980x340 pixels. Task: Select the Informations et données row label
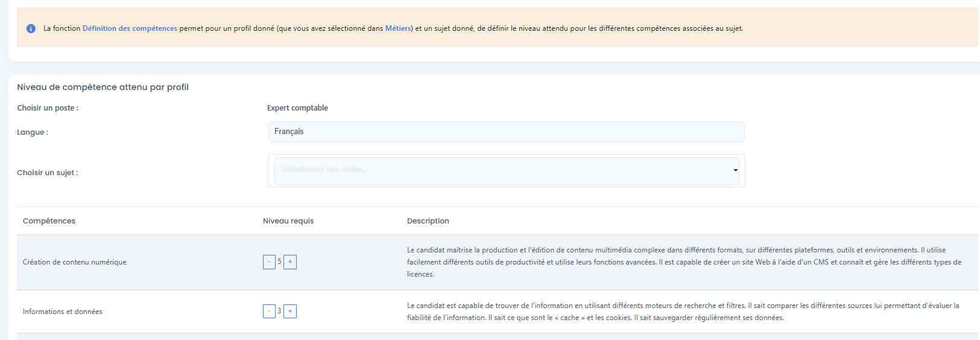coord(63,312)
